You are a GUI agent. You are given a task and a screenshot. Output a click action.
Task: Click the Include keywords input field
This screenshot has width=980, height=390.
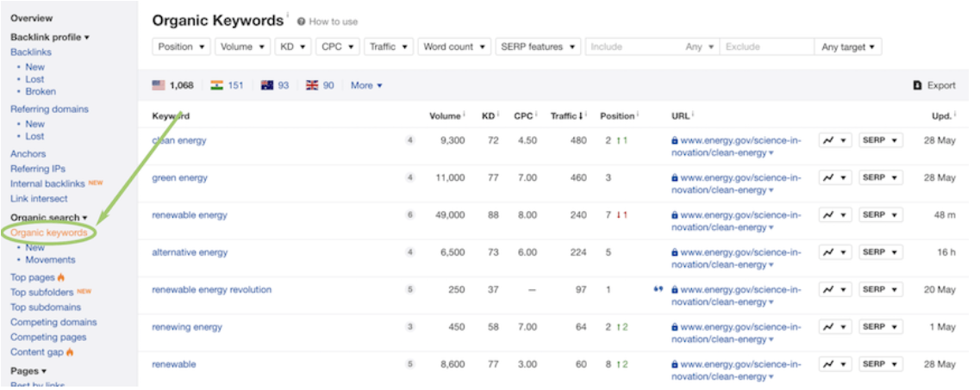[x=634, y=47]
